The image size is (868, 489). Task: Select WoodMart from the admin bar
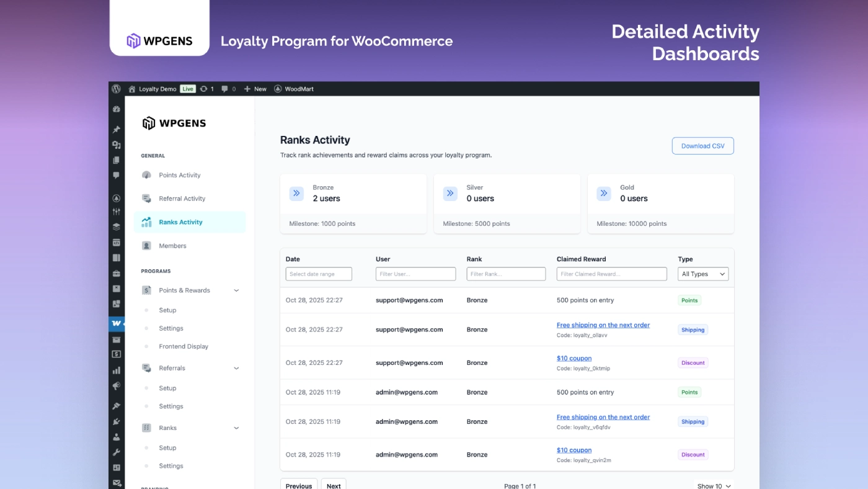294,88
